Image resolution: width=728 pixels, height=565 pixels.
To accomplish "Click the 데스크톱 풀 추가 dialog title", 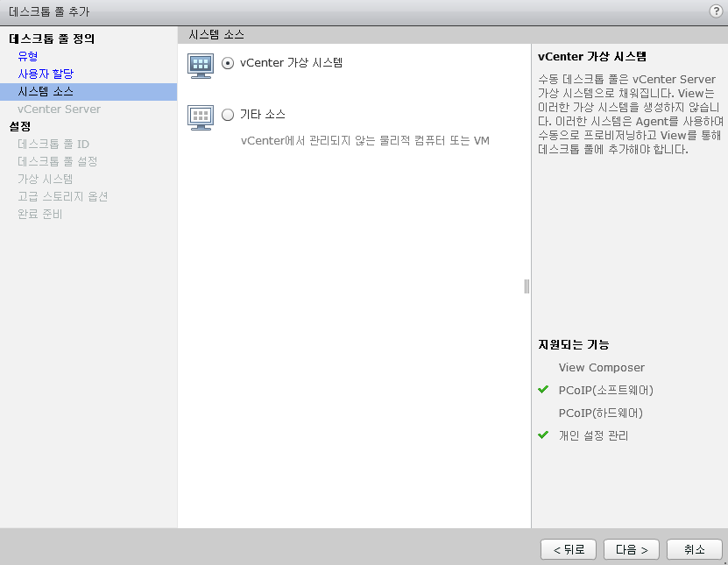I will tap(49, 11).
